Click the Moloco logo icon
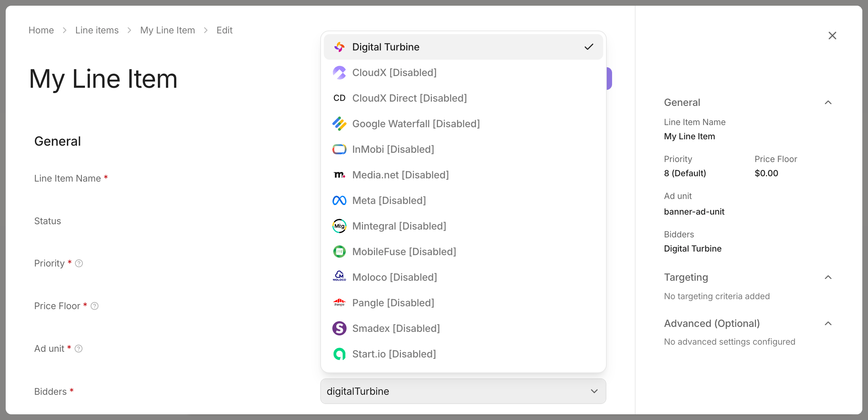The image size is (868, 420). [339, 276]
